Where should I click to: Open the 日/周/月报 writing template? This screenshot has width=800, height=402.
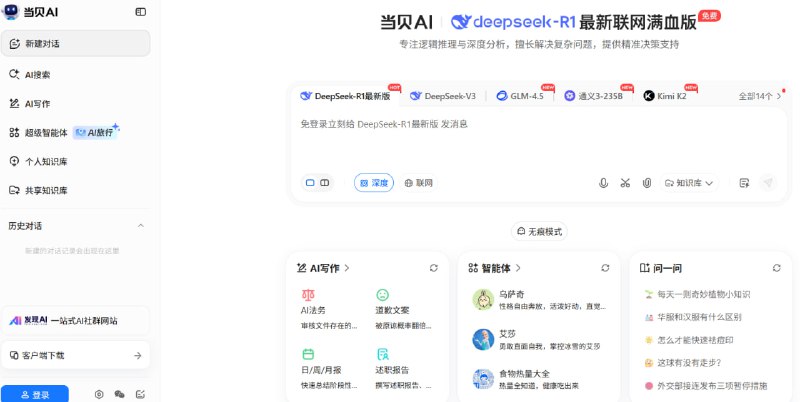[x=330, y=369]
